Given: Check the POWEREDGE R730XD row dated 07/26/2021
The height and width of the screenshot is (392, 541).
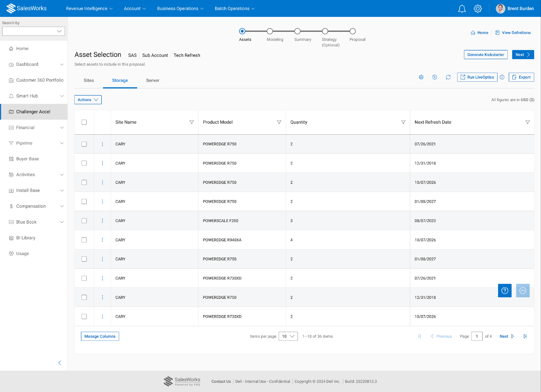Looking at the screenshot, I should 84,278.
